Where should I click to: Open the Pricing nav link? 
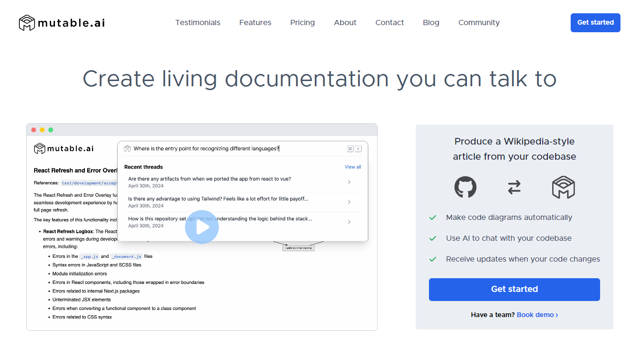coord(302,23)
